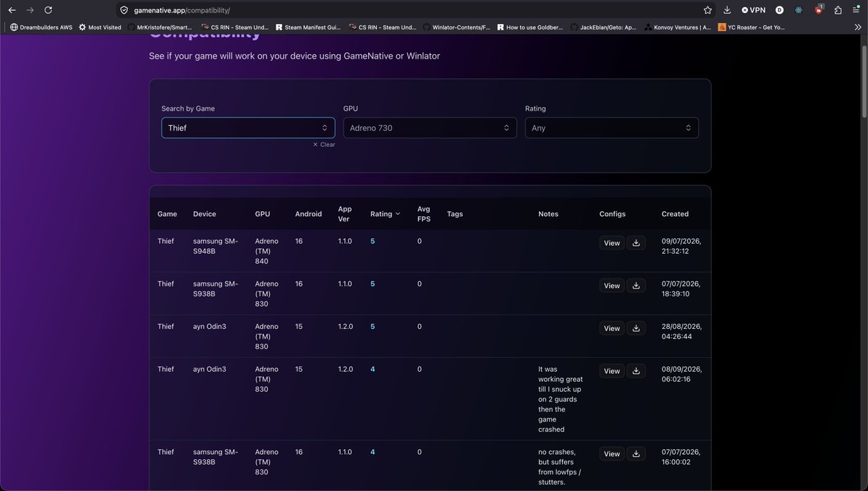Screen dimensions: 868x491
Task: Click the 'It was working great' note
Action: 561,399
